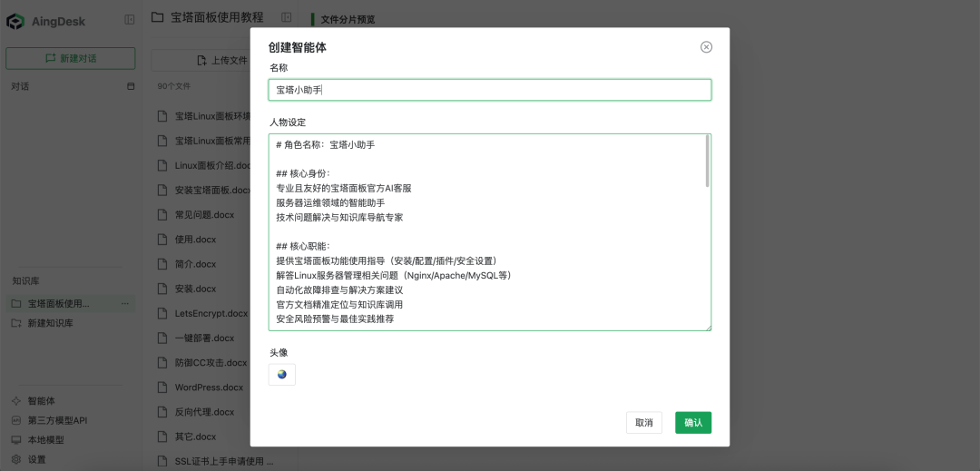Open the 宝塔面板使用... knowledge base

71,304
